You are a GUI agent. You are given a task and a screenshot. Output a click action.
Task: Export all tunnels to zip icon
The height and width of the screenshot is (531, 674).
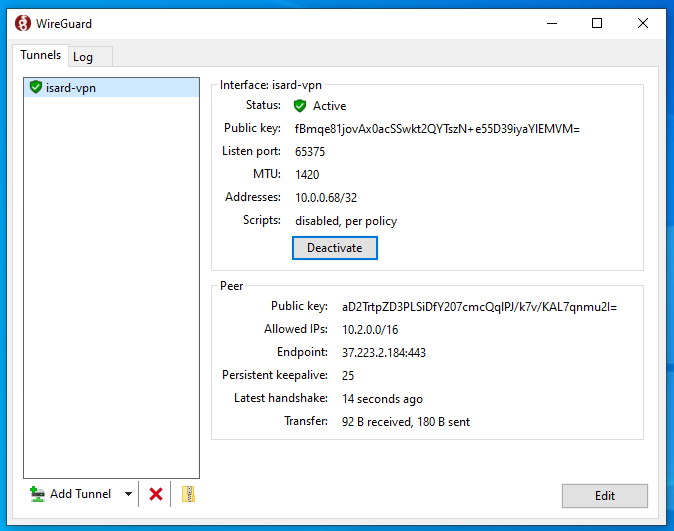188,494
